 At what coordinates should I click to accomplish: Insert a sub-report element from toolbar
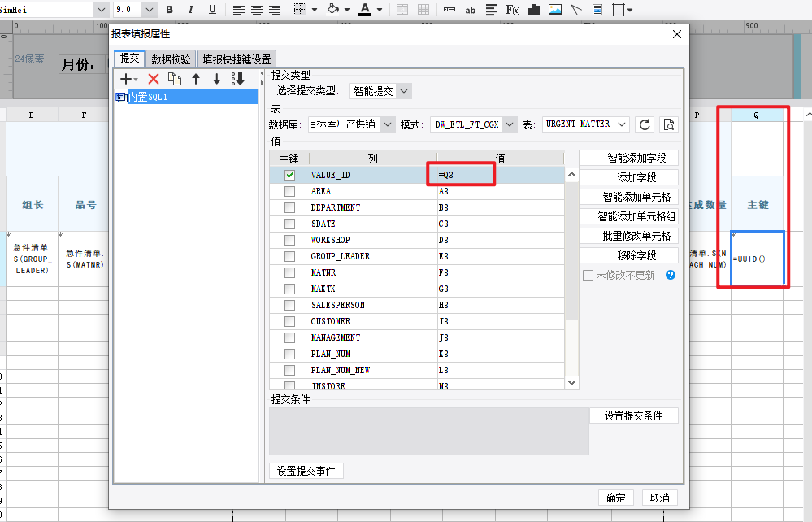[597, 9]
